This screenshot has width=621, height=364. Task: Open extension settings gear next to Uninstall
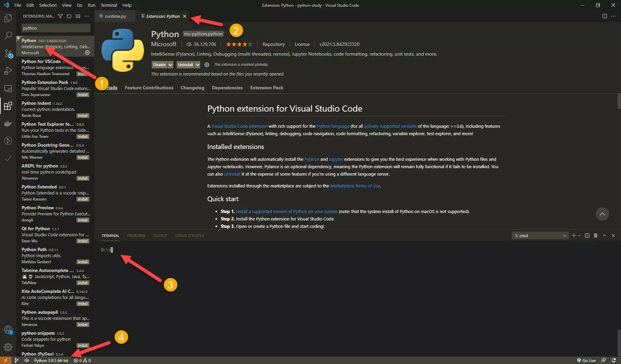(207, 65)
